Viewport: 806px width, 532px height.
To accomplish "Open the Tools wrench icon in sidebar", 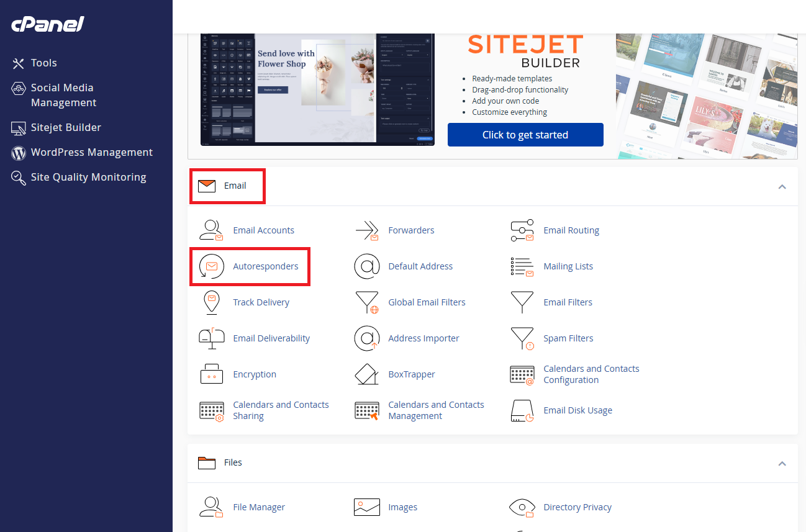I will point(19,63).
